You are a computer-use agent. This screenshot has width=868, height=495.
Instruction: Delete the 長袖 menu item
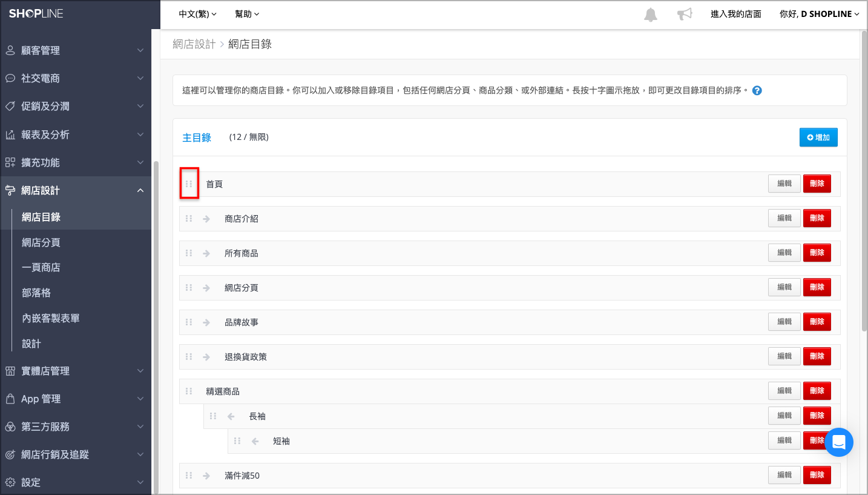click(x=817, y=416)
